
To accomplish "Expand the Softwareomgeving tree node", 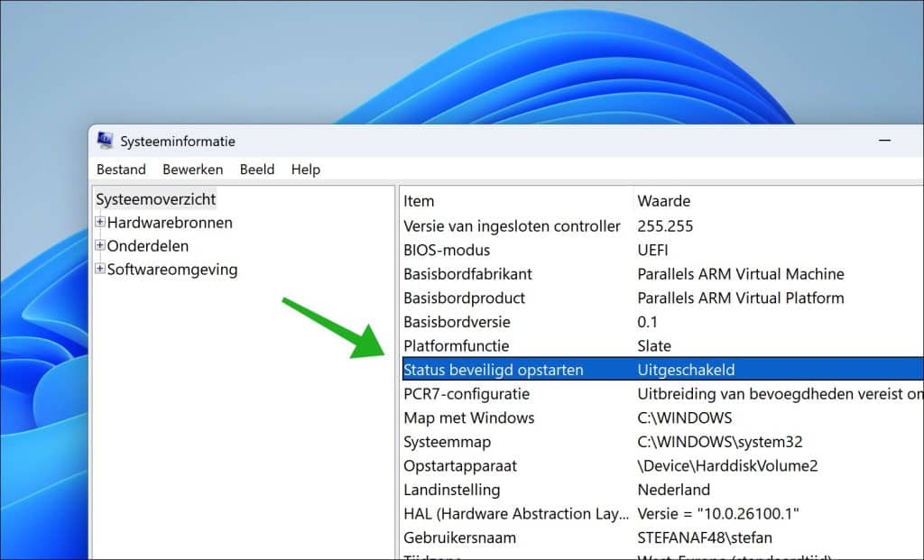I will 102,269.
